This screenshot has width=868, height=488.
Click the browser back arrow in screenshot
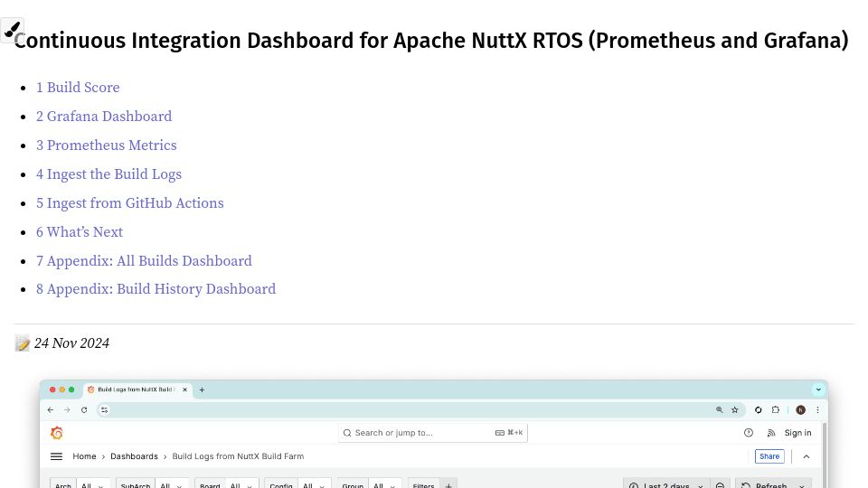pyautogui.click(x=51, y=410)
